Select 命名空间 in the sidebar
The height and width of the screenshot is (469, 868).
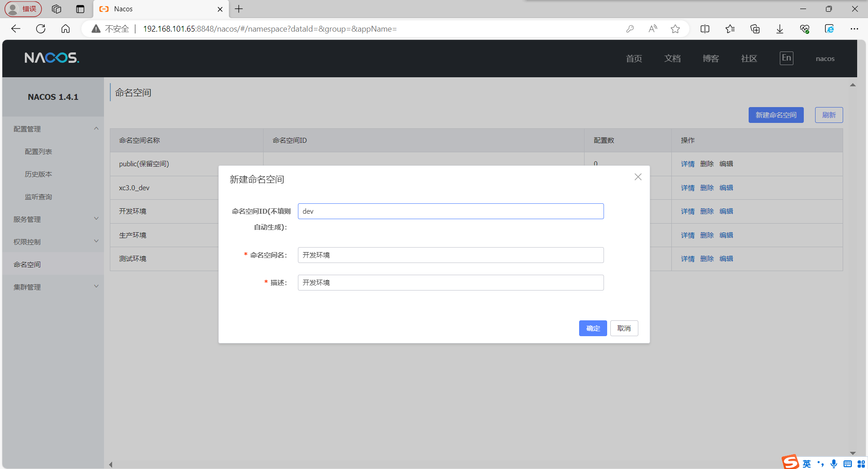(27, 265)
